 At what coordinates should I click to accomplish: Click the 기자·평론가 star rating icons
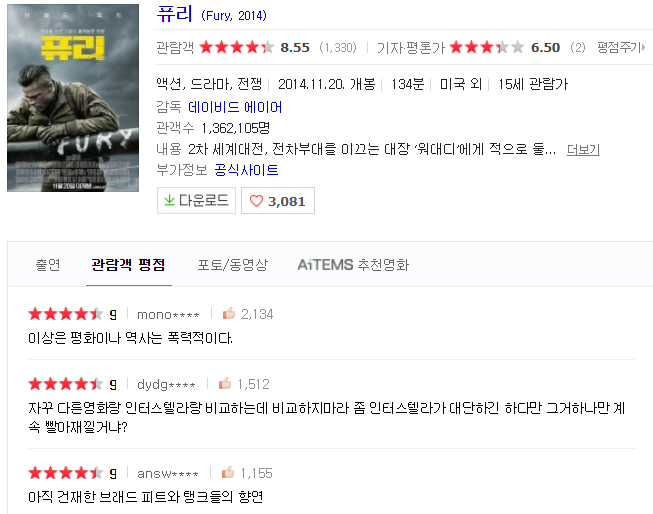(486, 47)
